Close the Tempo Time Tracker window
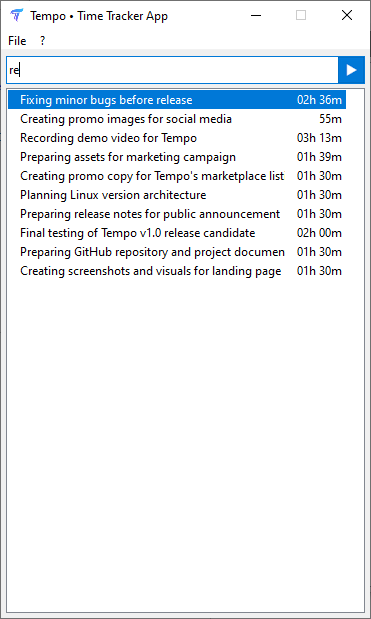 pos(347,15)
